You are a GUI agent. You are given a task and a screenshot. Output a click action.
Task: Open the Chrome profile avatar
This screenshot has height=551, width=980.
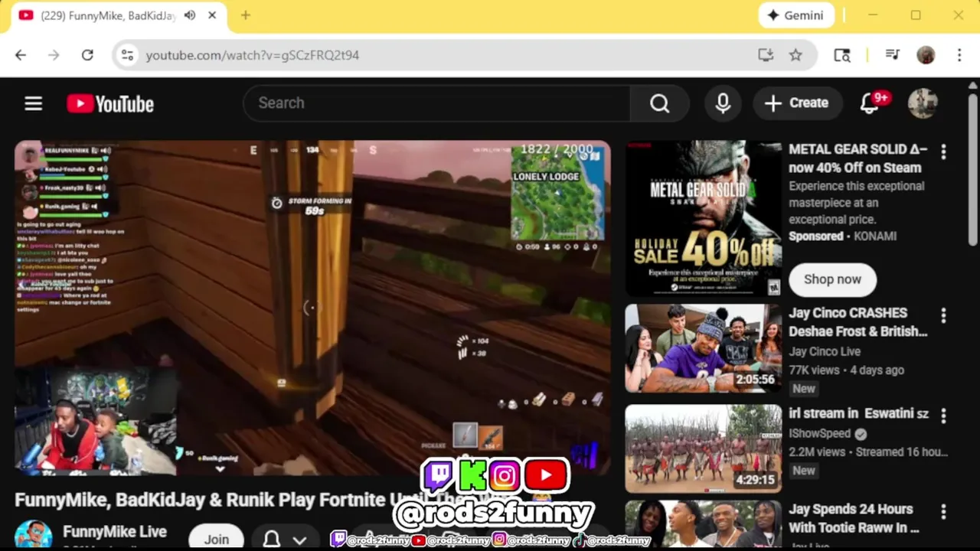click(x=926, y=55)
